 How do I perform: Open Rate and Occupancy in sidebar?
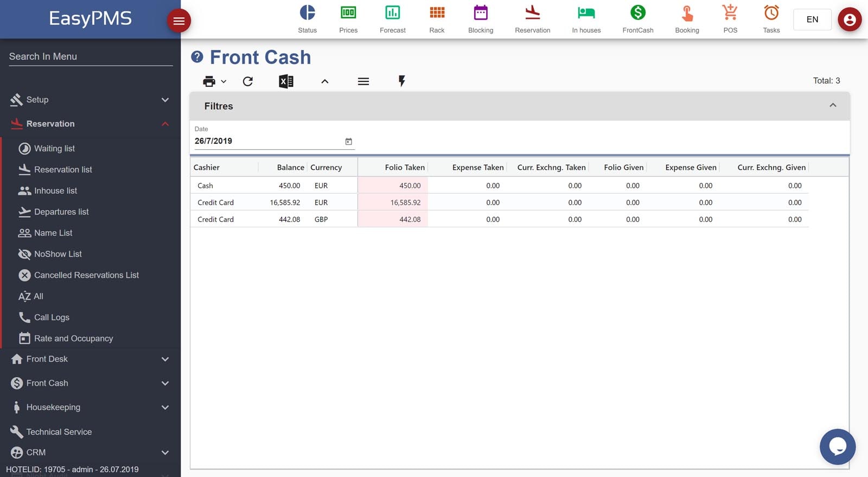73,339
